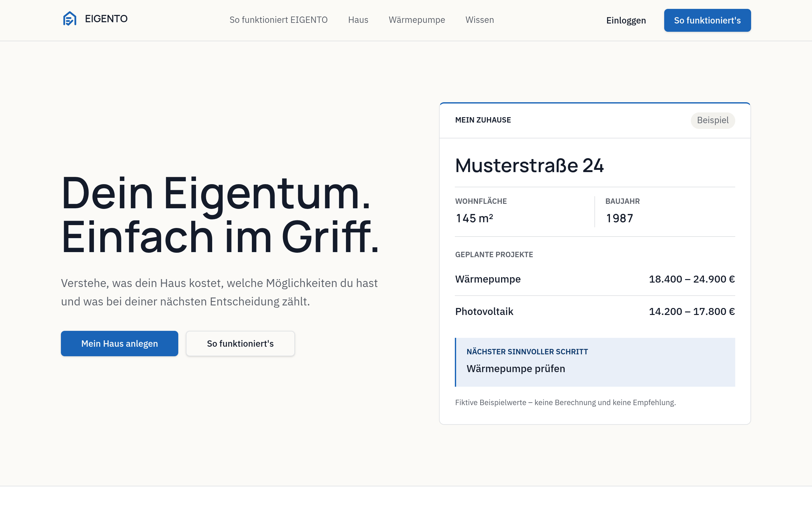Click the GEPLANTE PROJEKTE section label
812x508 pixels.
click(494, 255)
